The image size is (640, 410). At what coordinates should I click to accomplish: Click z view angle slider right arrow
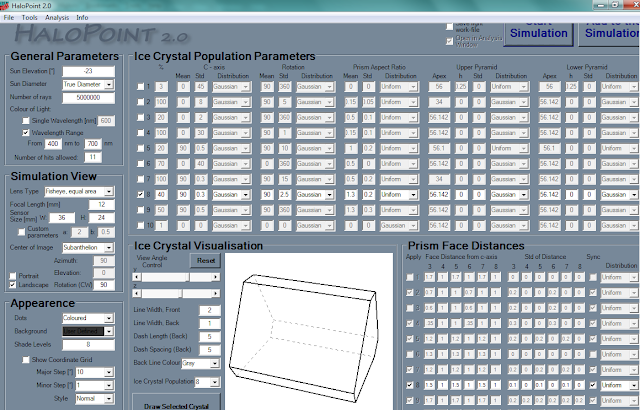click(215, 293)
